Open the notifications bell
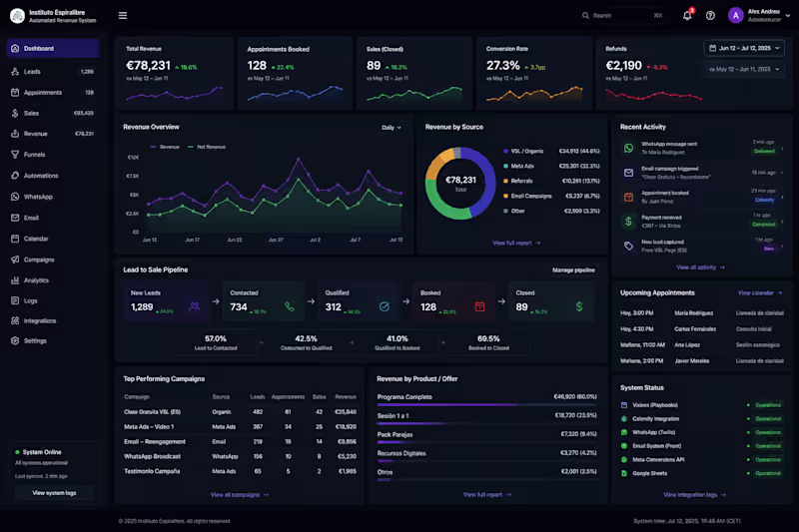799x532 pixels. (687, 16)
